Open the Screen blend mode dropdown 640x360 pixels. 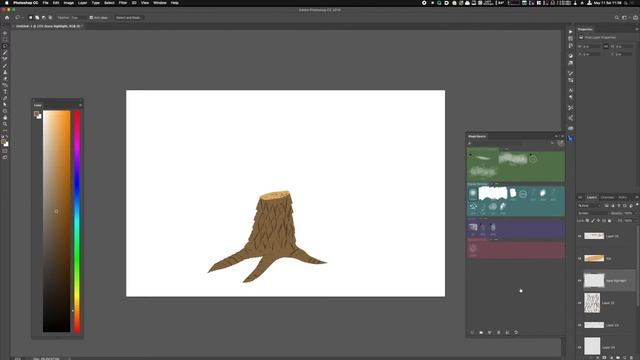click(592, 213)
